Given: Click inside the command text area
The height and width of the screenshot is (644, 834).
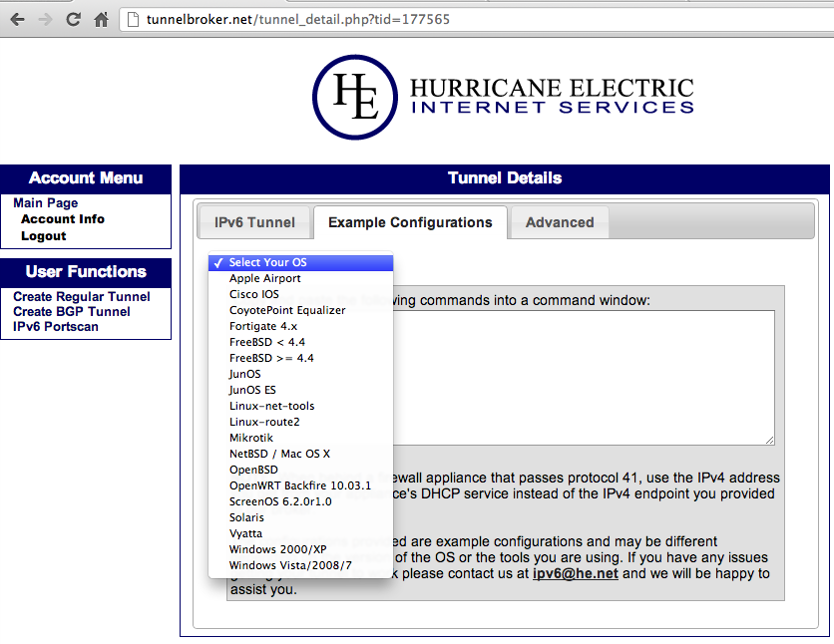Looking at the screenshot, I should coord(584,377).
